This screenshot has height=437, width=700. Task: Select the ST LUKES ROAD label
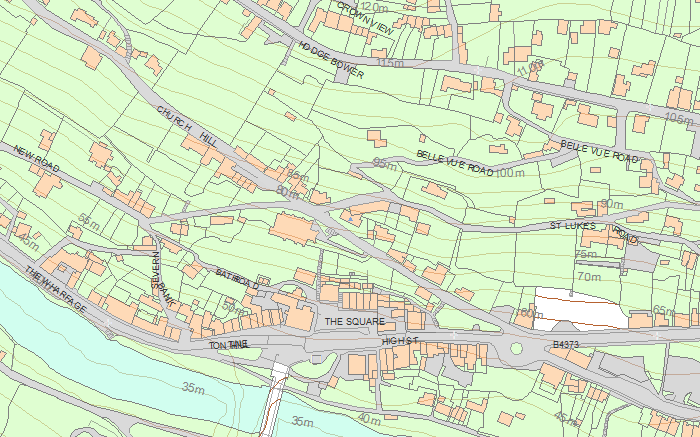(x=594, y=230)
